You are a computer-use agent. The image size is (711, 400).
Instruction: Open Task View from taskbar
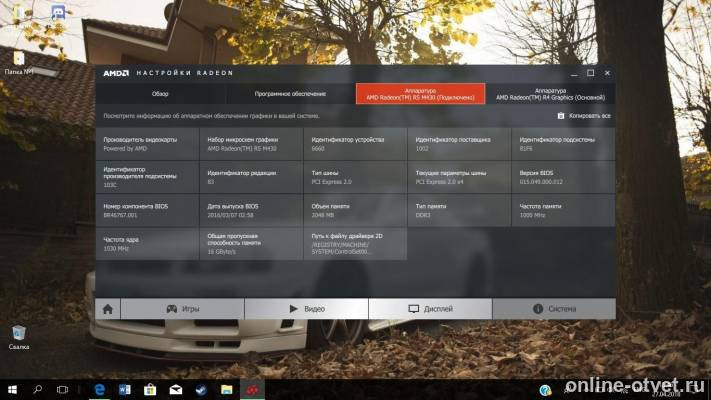(x=63, y=390)
